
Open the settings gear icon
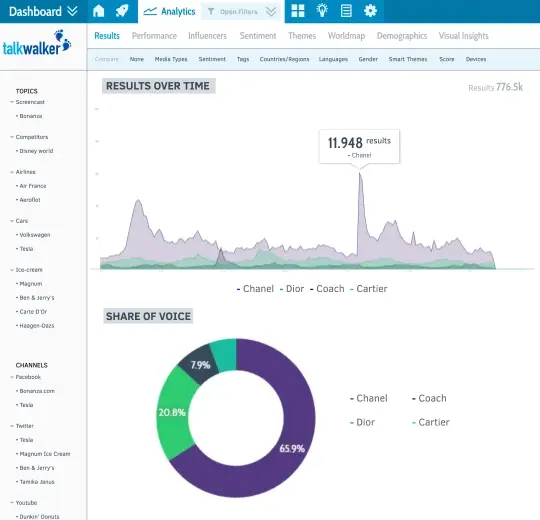pos(370,11)
